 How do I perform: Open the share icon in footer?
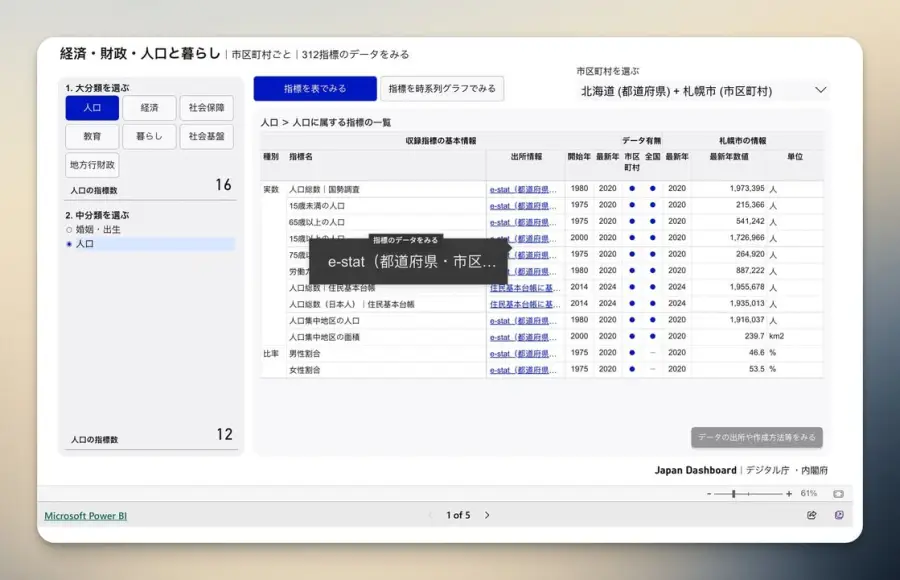pos(812,515)
